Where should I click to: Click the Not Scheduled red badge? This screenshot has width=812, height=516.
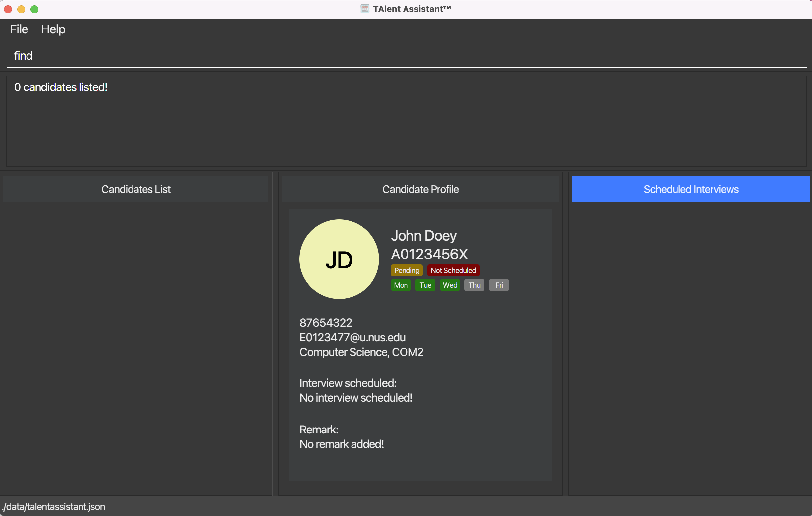(453, 270)
